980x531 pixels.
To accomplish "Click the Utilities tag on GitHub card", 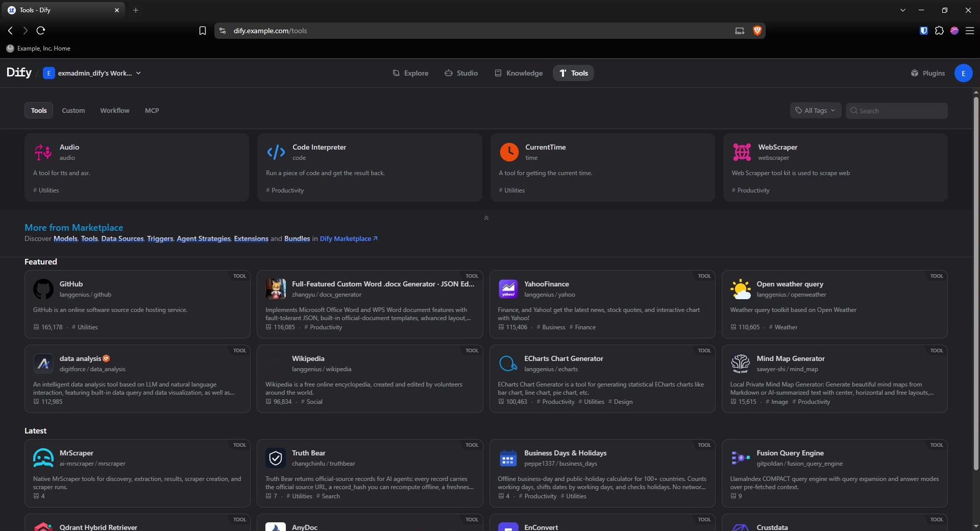I will [85, 327].
